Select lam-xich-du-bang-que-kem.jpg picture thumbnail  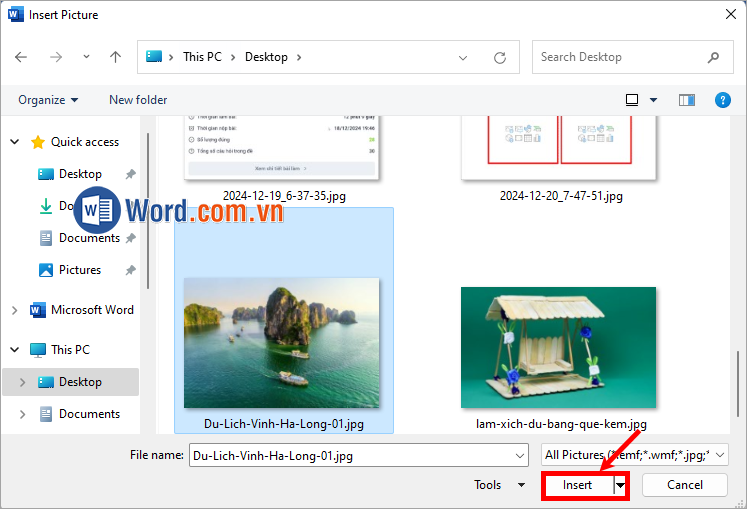558,347
